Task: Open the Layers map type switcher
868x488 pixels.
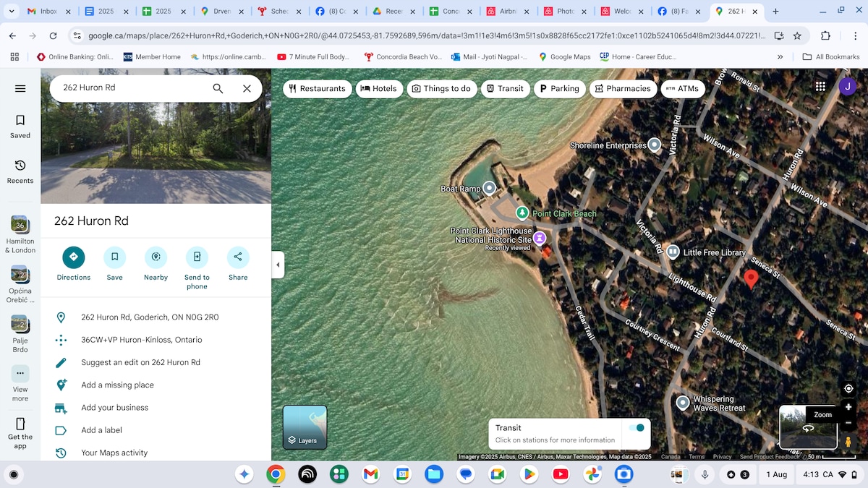Action: (305, 427)
